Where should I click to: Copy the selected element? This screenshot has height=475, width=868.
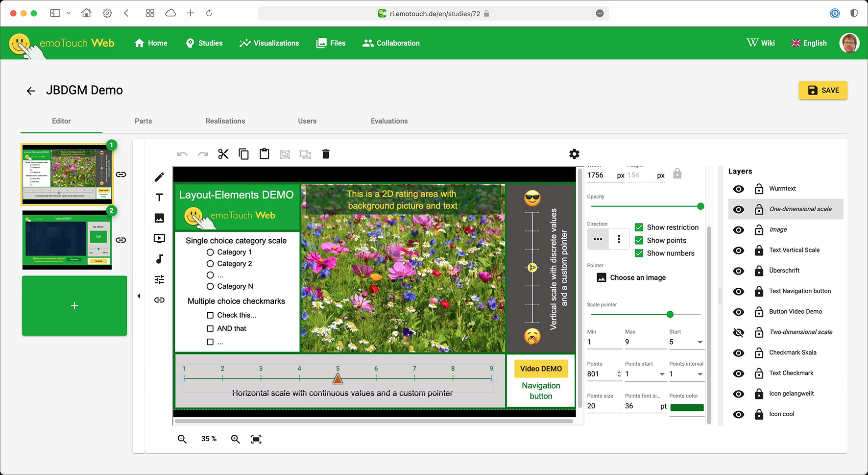(x=243, y=154)
